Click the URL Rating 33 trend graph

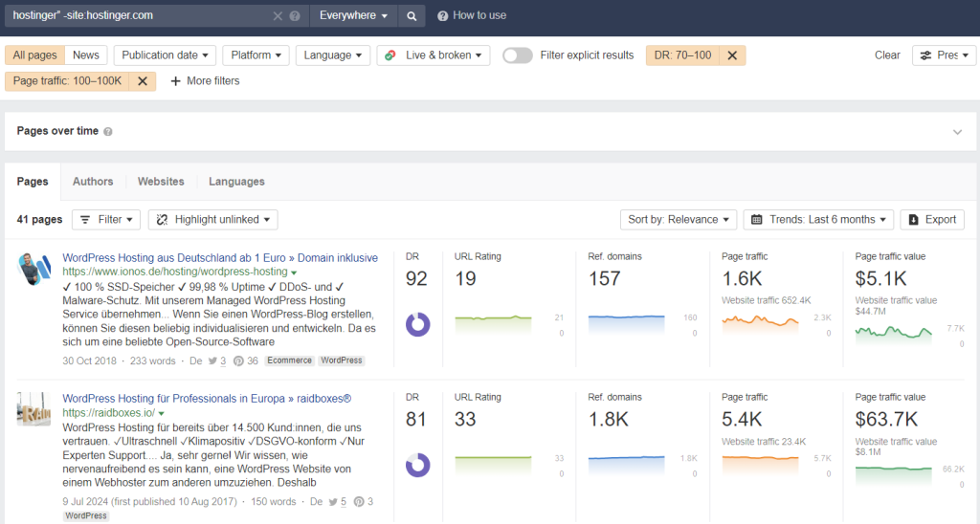(493, 466)
